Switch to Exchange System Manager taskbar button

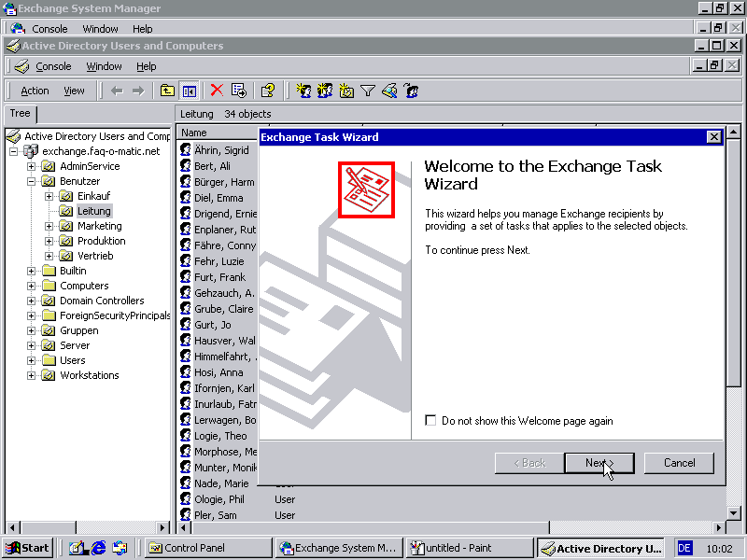click(338, 548)
